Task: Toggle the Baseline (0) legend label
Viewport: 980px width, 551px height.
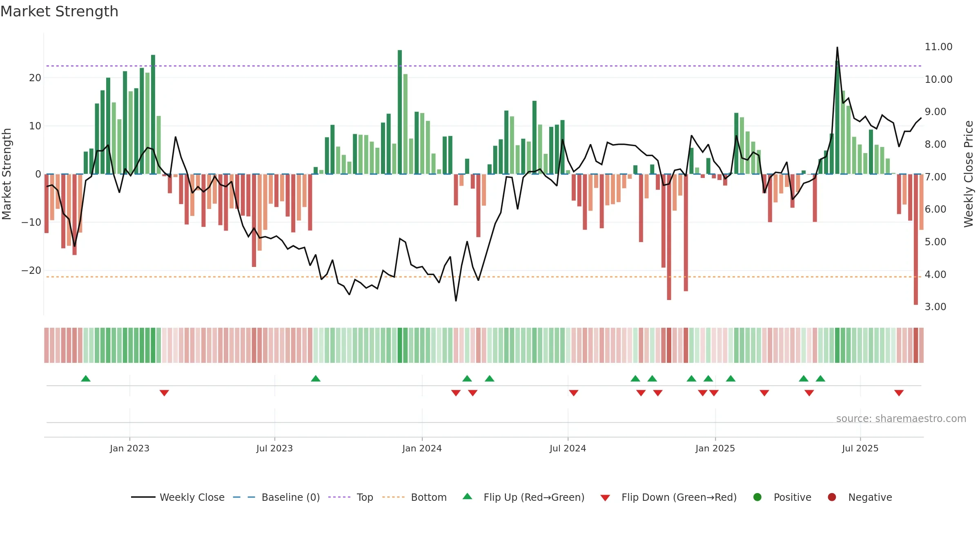Action: [x=291, y=497]
